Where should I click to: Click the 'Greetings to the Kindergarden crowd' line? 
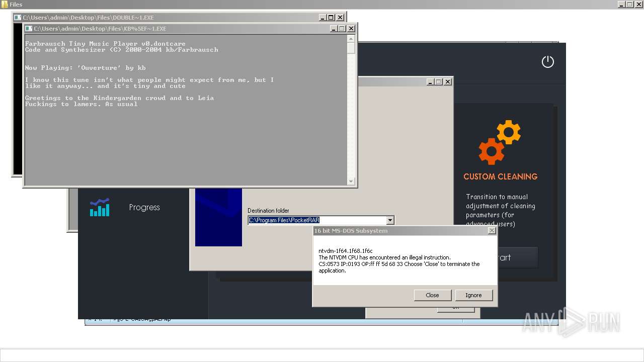click(x=119, y=98)
